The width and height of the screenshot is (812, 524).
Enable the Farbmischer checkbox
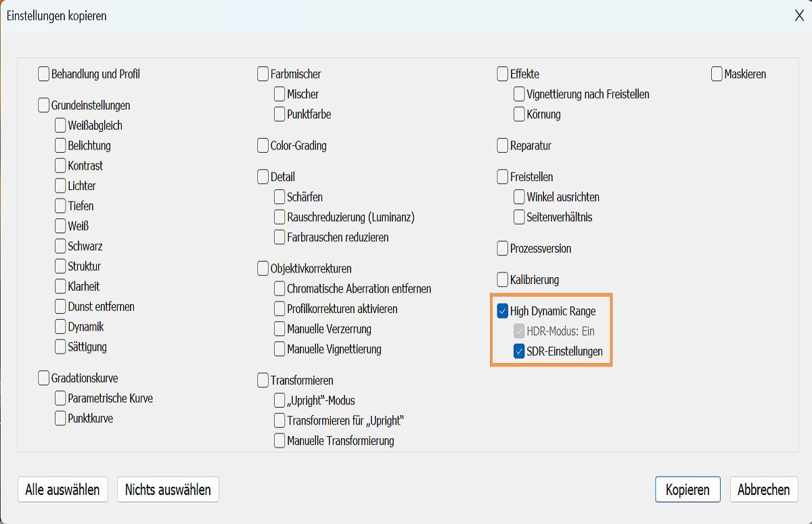tap(263, 74)
